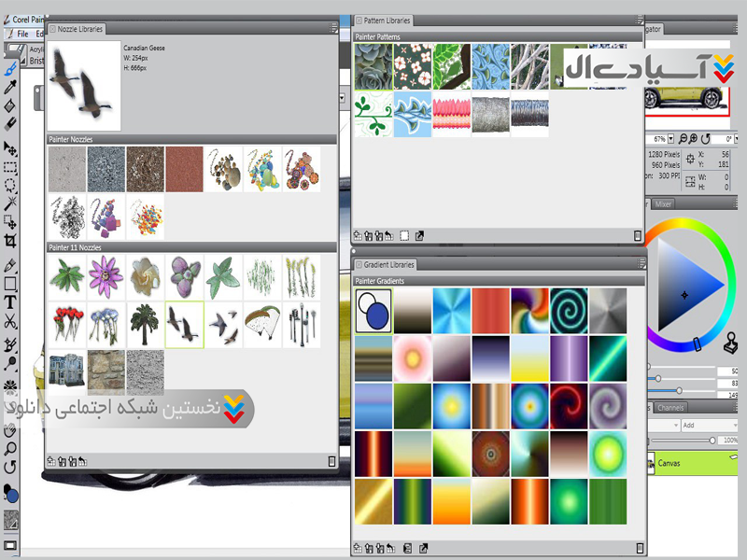
Task: Click the hue ring on the color wheel
Action: click(x=691, y=224)
